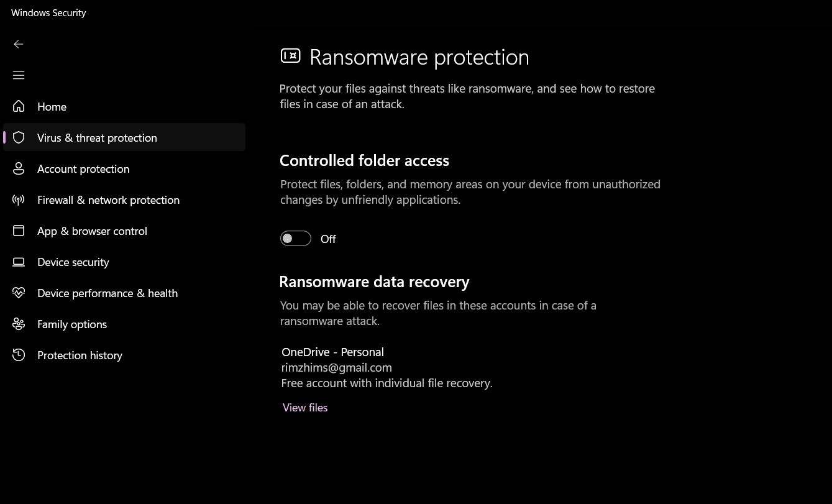
Task: Click the Family options people icon
Action: [19, 324]
